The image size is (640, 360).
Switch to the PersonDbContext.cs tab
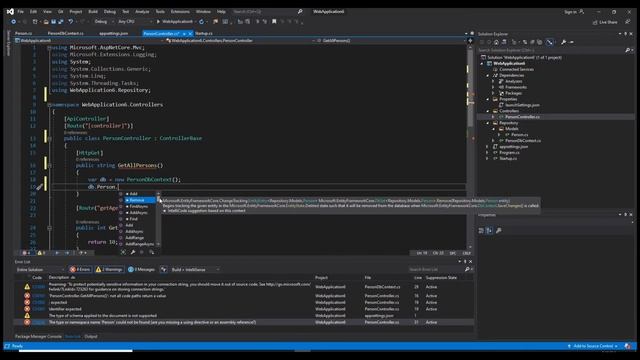(x=66, y=33)
